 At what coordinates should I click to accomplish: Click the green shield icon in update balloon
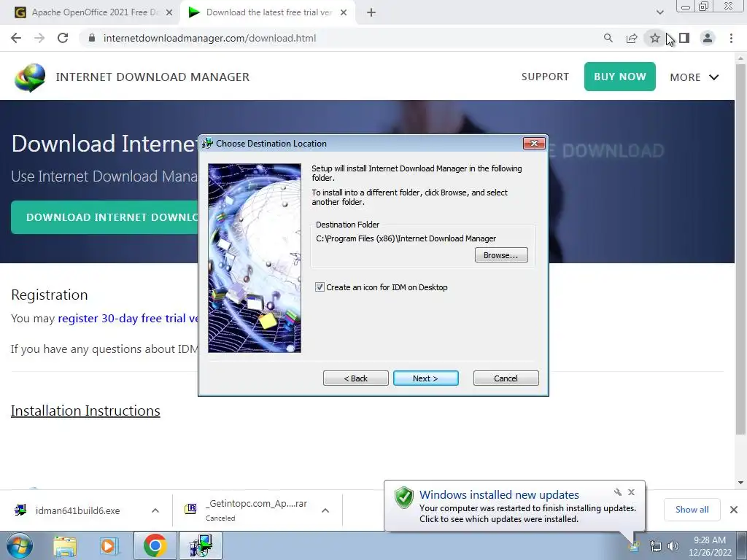(403, 497)
